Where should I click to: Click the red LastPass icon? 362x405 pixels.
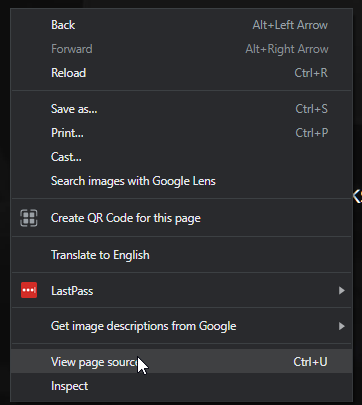[29, 290]
